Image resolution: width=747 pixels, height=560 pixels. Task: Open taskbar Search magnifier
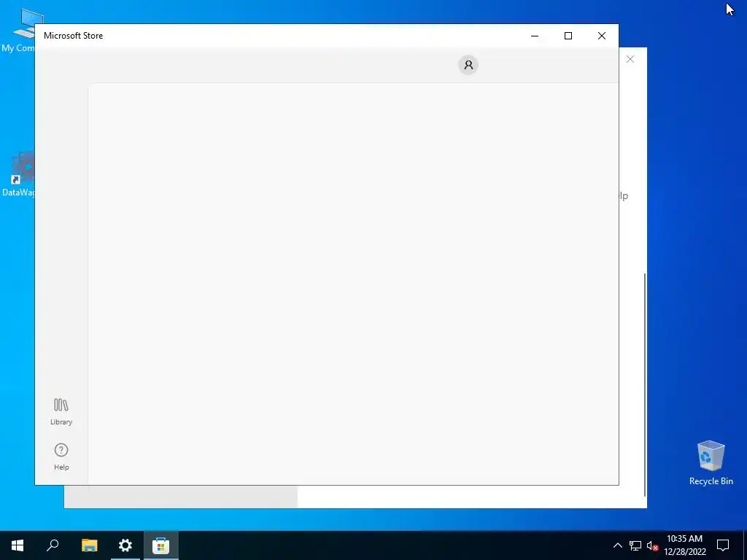[53, 545]
